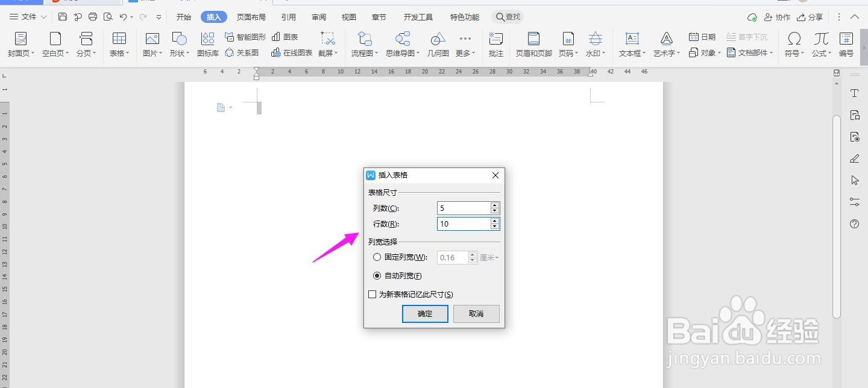Add a 水印 watermark
Viewport: 868px width, 388px height.
coord(596,45)
